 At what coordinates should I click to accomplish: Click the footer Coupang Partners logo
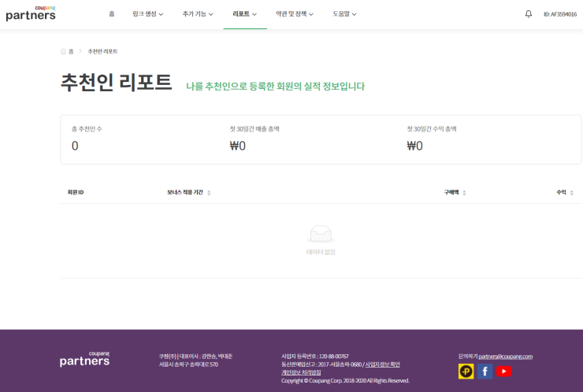pyautogui.click(x=85, y=359)
